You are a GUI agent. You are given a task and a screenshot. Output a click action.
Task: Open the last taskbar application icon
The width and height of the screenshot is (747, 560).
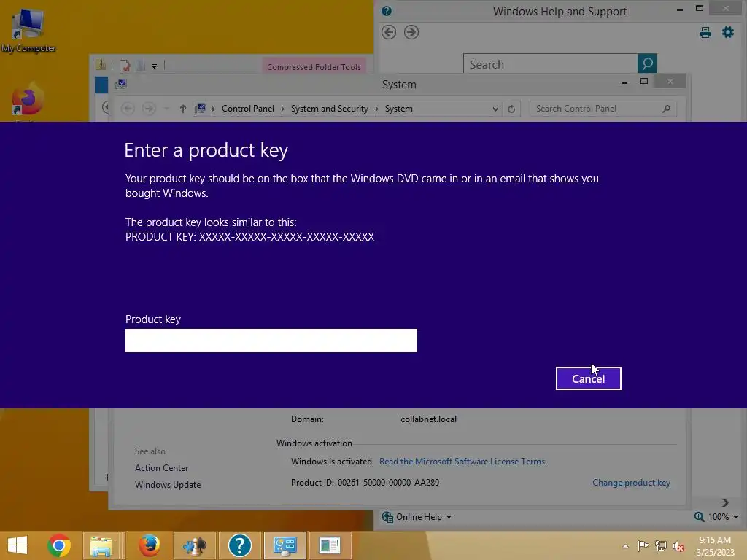(330, 545)
